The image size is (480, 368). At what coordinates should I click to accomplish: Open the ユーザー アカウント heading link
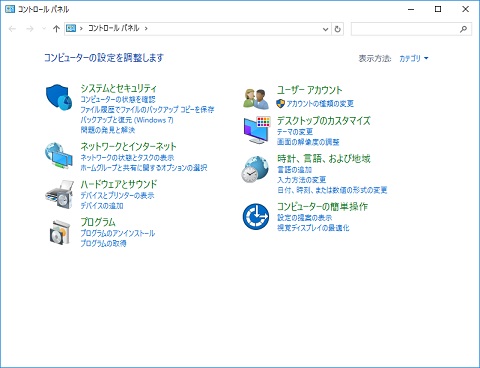[310, 90]
